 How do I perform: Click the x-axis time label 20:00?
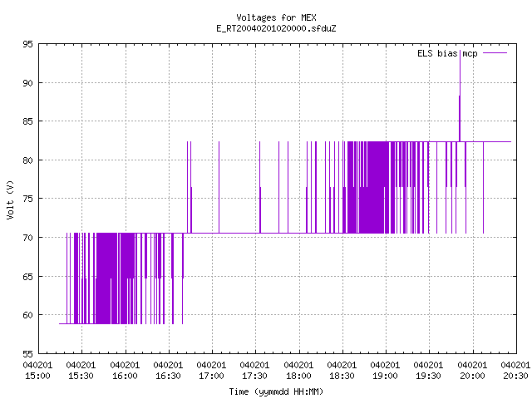(472, 376)
